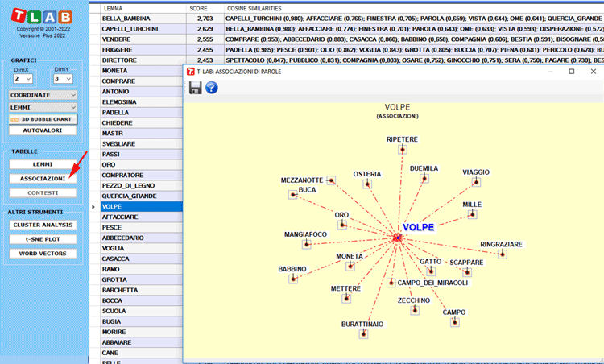
Task: Click the AUTOVALORI button
Action: tap(43, 130)
